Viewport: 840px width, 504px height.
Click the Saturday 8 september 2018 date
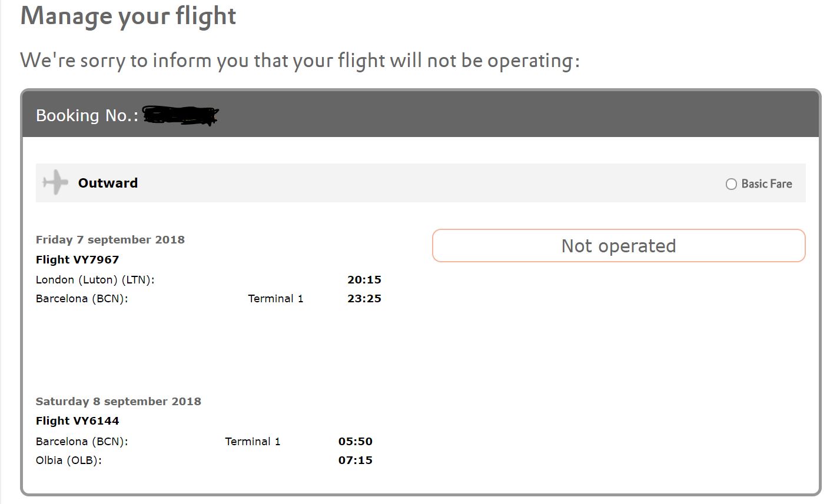tap(118, 401)
